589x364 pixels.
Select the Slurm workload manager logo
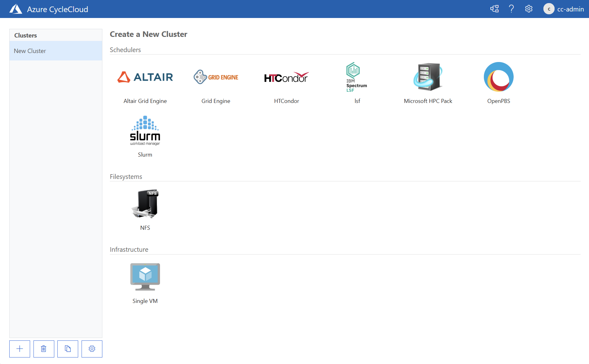[x=145, y=131]
